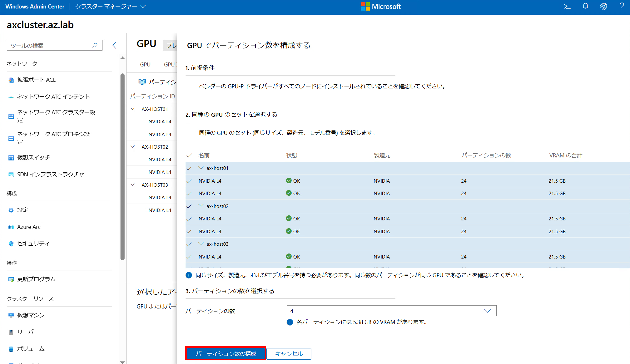Click the SDN インフラストラクチャ icon

click(x=11, y=174)
